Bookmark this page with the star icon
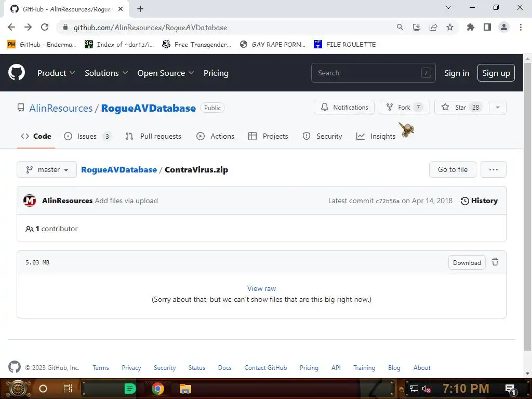The height and width of the screenshot is (399, 532). (x=450, y=27)
